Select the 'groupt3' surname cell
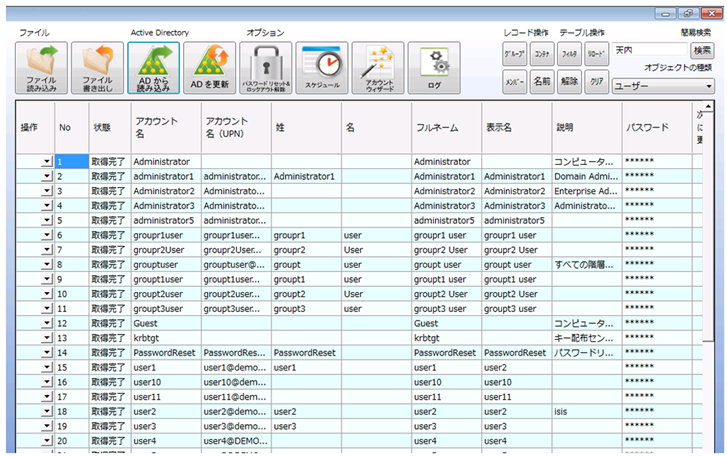Image resolution: width=727 pixels, height=457 pixels. click(x=306, y=309)
